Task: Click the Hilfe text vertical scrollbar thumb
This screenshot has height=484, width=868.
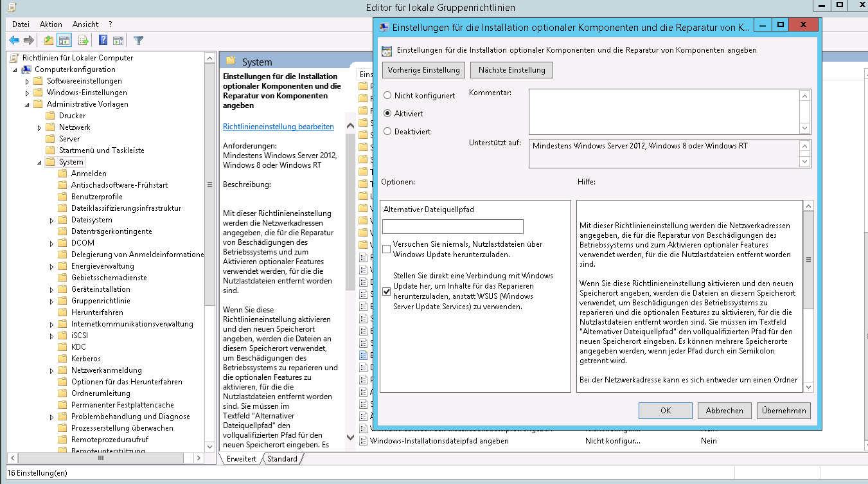Action: tap(808, 260)
